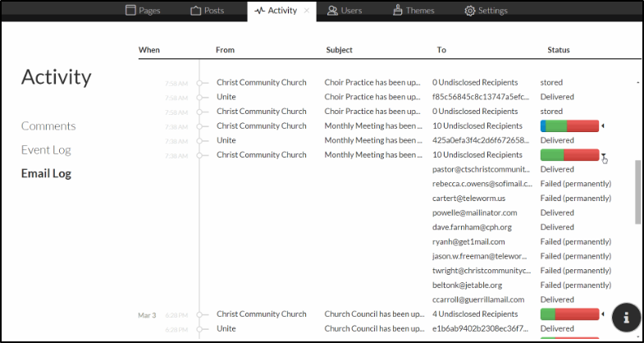
Task: Close the Activity tab with the X
Action: (307, 11)
